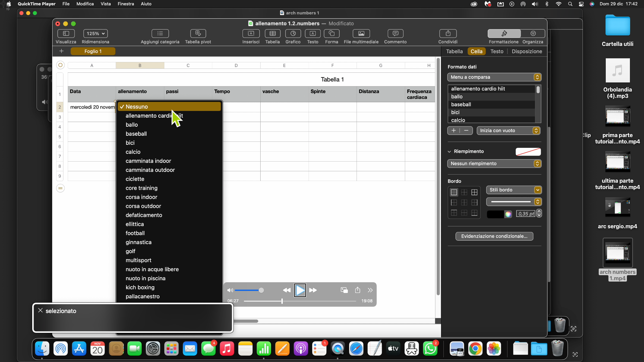This screenshot has height=362, width=644.
Task: Select arc sergio.mp4 desktop file
Action: [x=617, y=213]
